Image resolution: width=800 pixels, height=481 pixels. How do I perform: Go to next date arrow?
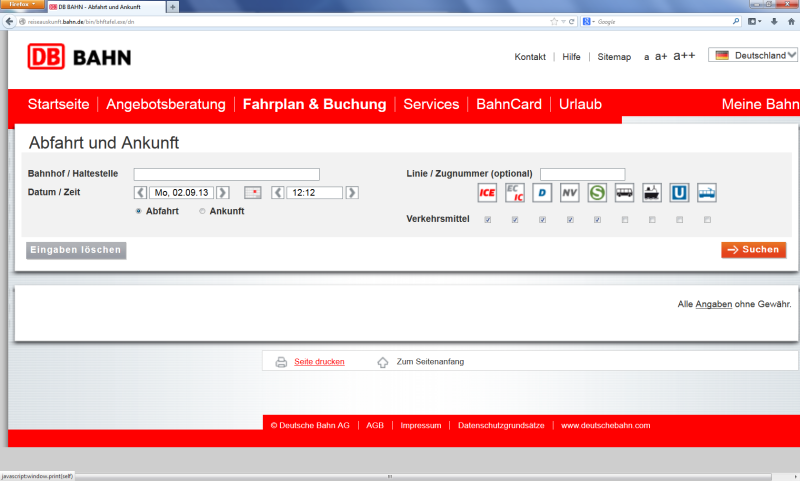click(222, 192)
